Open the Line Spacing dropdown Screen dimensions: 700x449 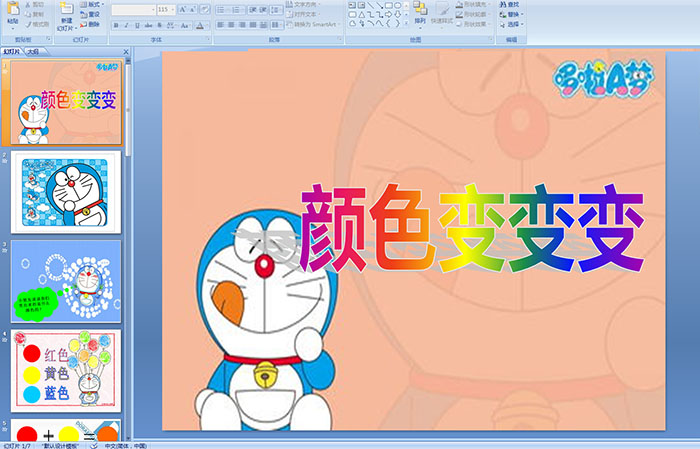[x=277, y=10]
